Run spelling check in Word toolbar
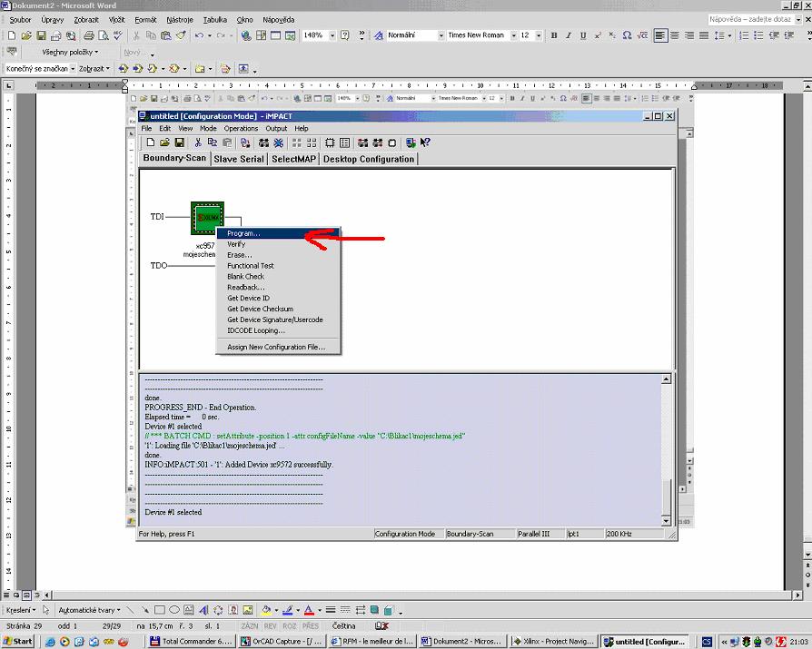This screenshot has height=649, width=812. [x=118, y=35]
